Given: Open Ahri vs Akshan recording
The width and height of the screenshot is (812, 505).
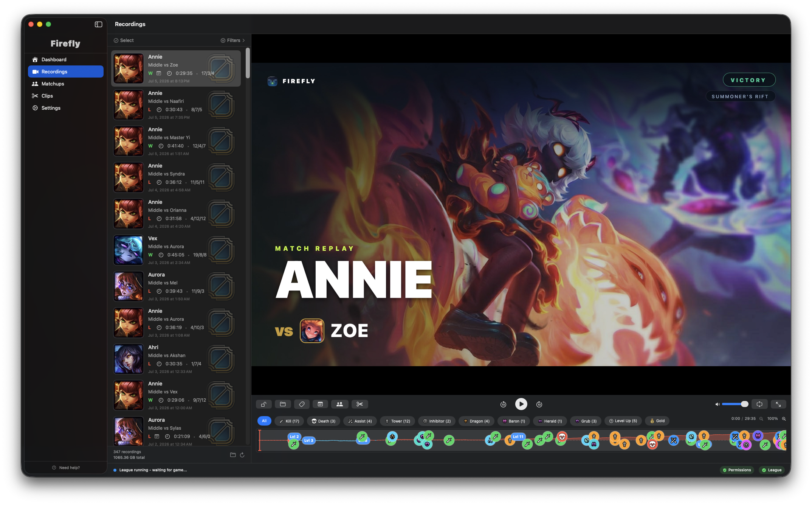Looking at the screenshot, I should pos(176,359).
